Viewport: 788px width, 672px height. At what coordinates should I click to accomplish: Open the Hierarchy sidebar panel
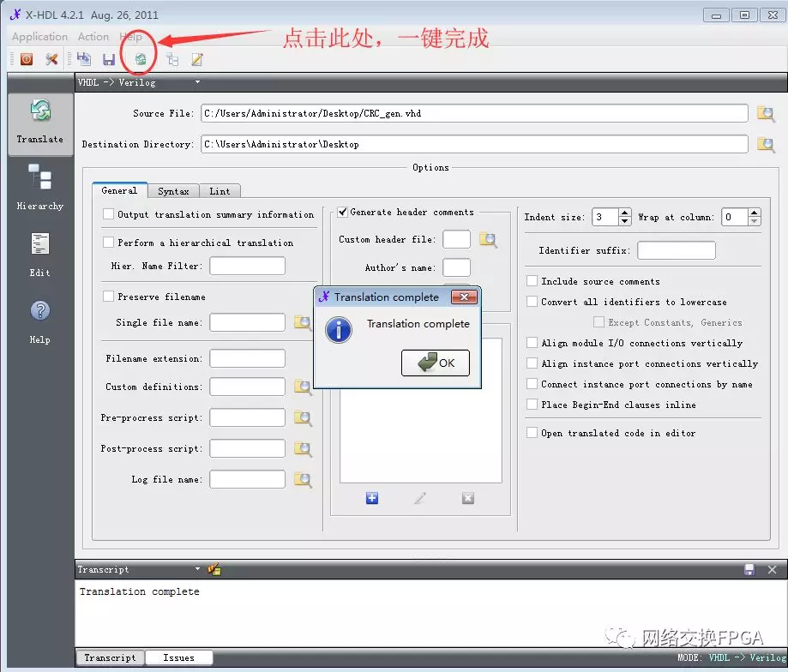pos(40,188)
